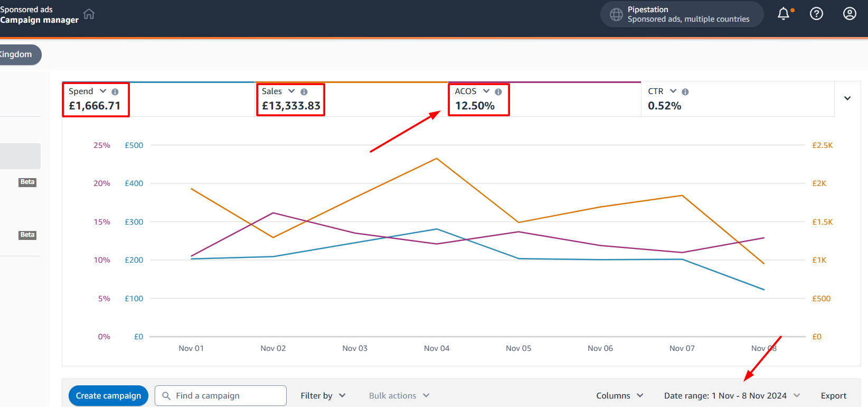Screen dimensions: 868x407
Task: Show info tooltip for Spend metric
Action: (x=115, y=92)
